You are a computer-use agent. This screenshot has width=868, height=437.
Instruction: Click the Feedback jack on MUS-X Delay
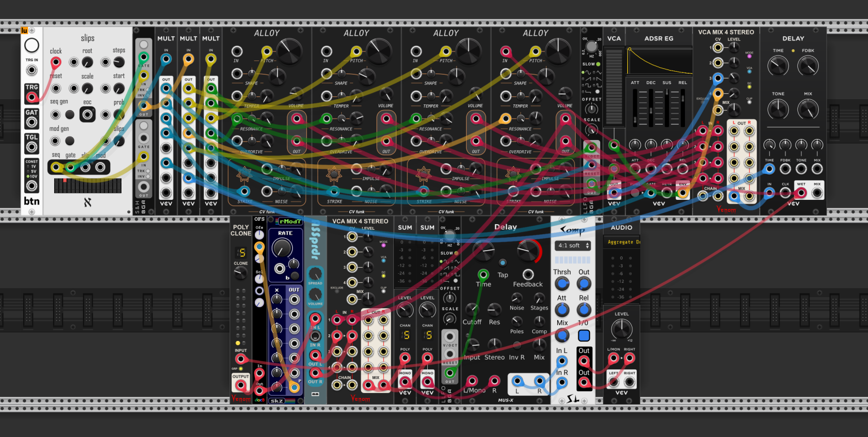pyautogui.click(x=528, y=274)
